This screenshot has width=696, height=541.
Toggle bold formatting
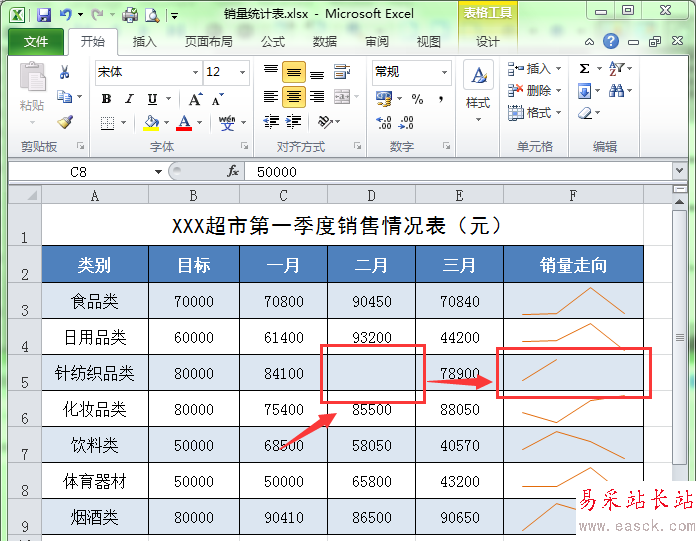tap(106, 99)
